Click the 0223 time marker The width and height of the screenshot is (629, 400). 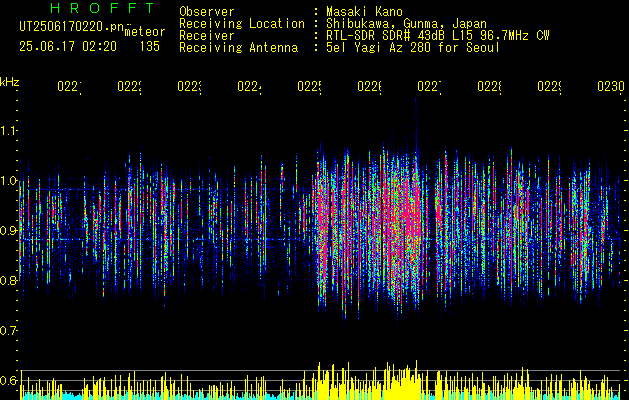coord(189,87)
